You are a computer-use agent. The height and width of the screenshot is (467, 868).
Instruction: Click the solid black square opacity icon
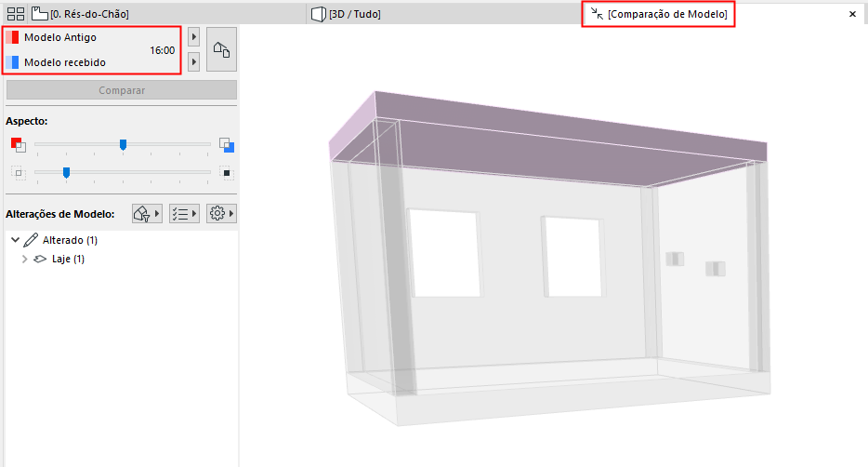227,173
